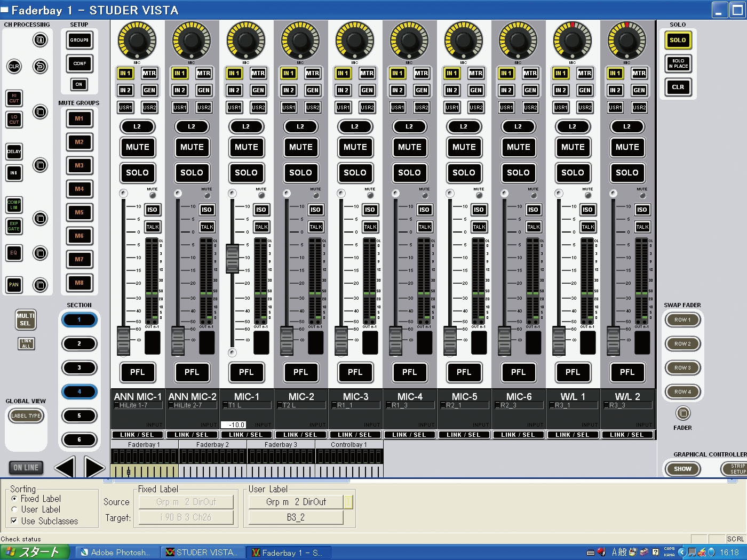747x560 pixels.
Task: Switch to Section 1
Action: [79, 320]
